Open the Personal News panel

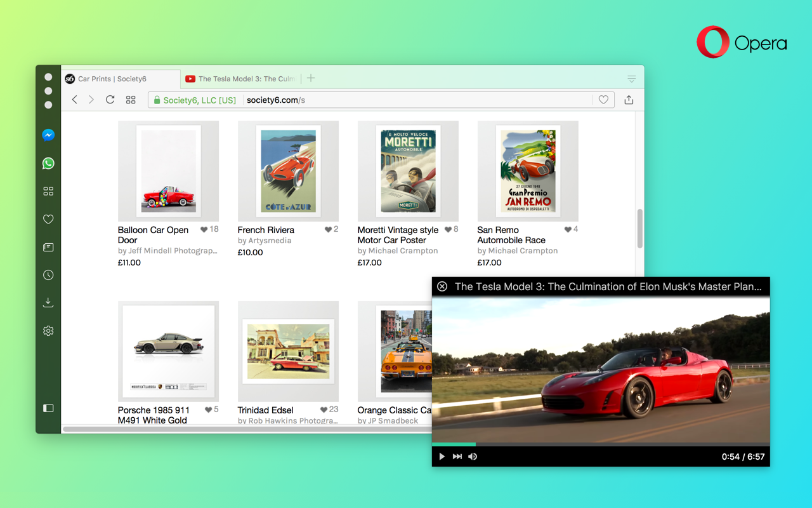pos(48,247)
